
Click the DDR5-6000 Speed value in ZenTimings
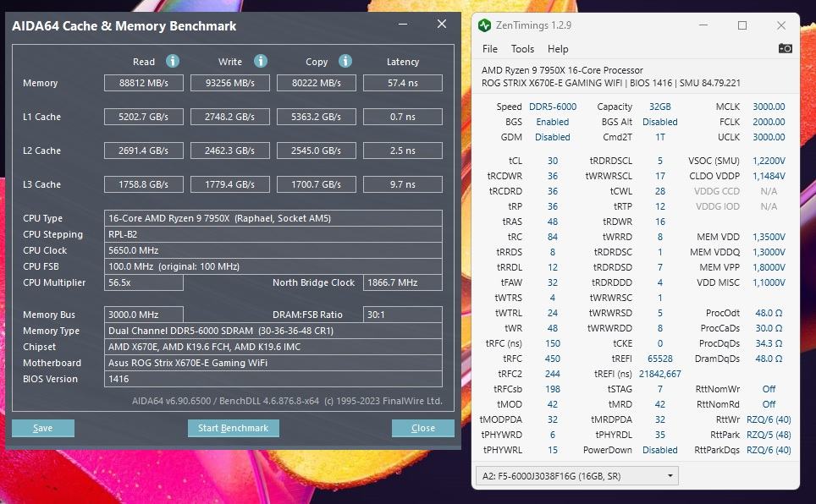pyautogui.click(x=553, y=107)
